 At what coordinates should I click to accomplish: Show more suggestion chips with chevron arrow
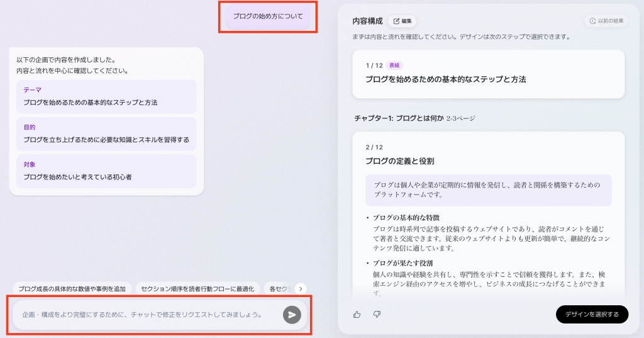(x=301, y=289)
